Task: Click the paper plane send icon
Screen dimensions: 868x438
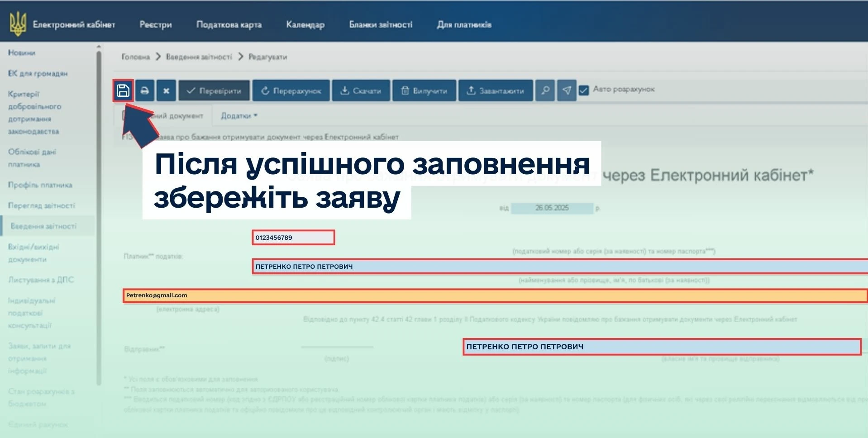Action: (567, 90)
